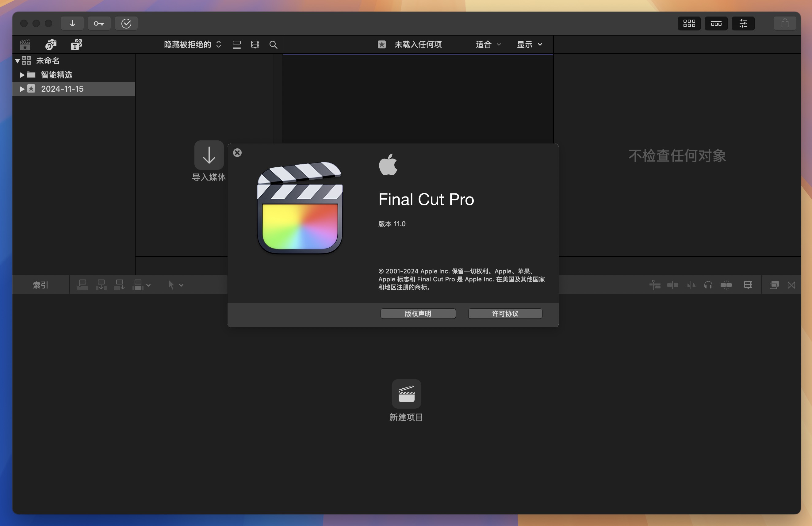Screen dimensions: 812x526
Task: Open the keyword editor key icon
Action: [99, 23]
